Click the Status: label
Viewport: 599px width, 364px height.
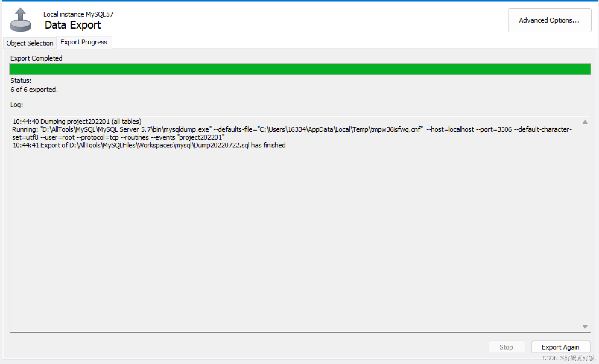(21, 81)
